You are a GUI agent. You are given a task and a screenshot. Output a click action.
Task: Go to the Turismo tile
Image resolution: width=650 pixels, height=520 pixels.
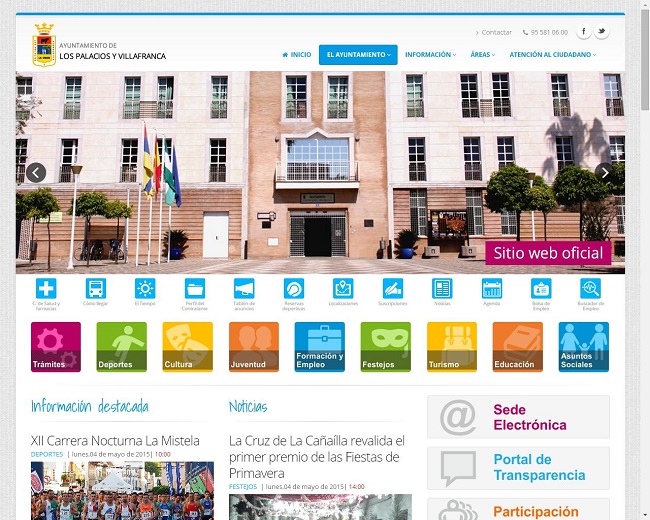[x=452, y=347]
